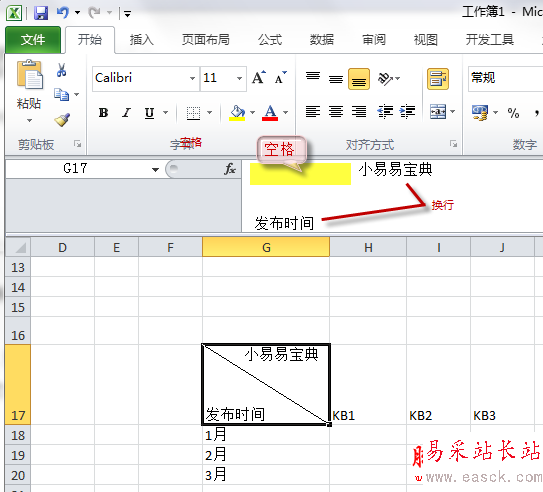Switch to the 开发工具 Developer tab
This screenshot has height=492, width=543.
click(x=490, y=40)
